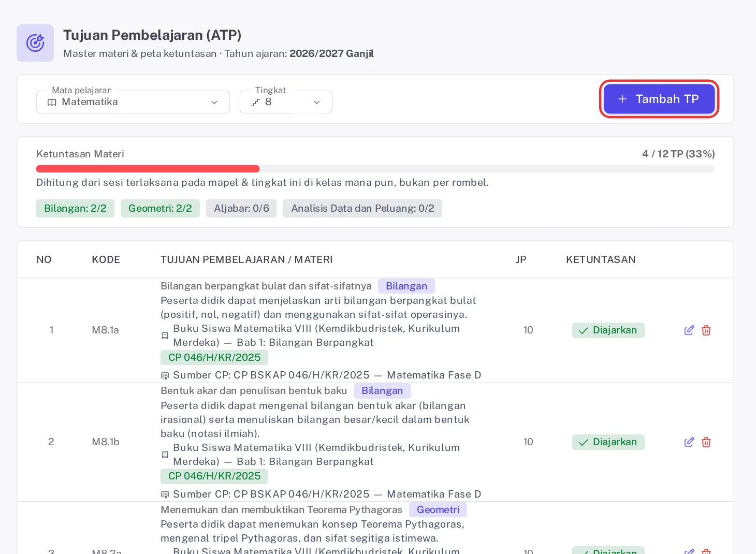Click the 2026/2027 Ganjil academic year text
The width and height of the screenshot is (756, 554).
[x=331, y=53]
